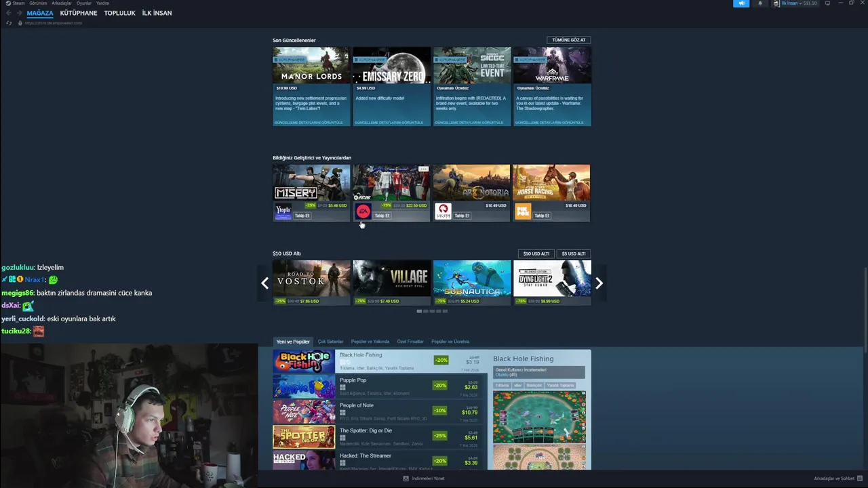Click the $5 USD ALTI filter button
868x488 pixels.
click(x=574, y=253)
